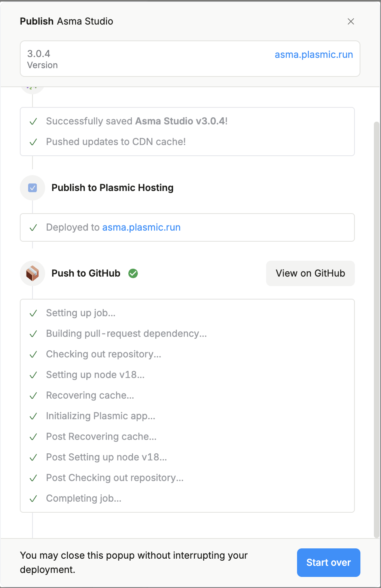Click checkmark next to Initializing Plasmic app
This screenshot has height=588, width=381.
33,416
